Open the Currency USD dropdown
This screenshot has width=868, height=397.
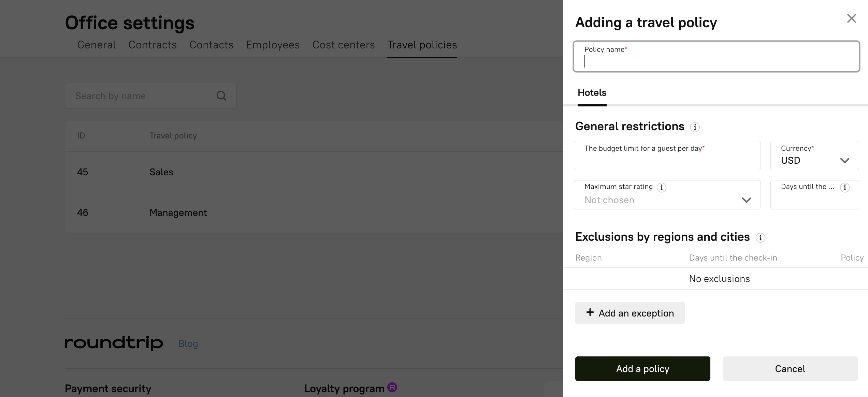click(x=814, y=156)
